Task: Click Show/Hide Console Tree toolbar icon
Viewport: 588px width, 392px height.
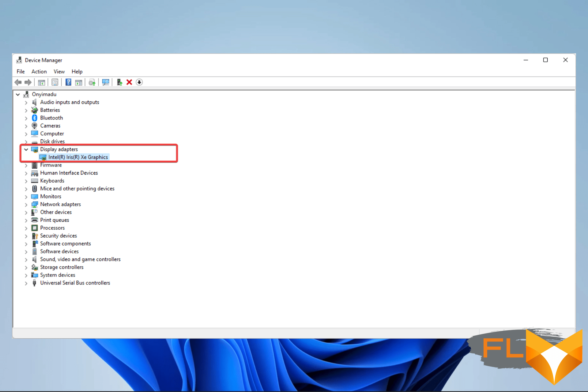Action: click(41, 82)
